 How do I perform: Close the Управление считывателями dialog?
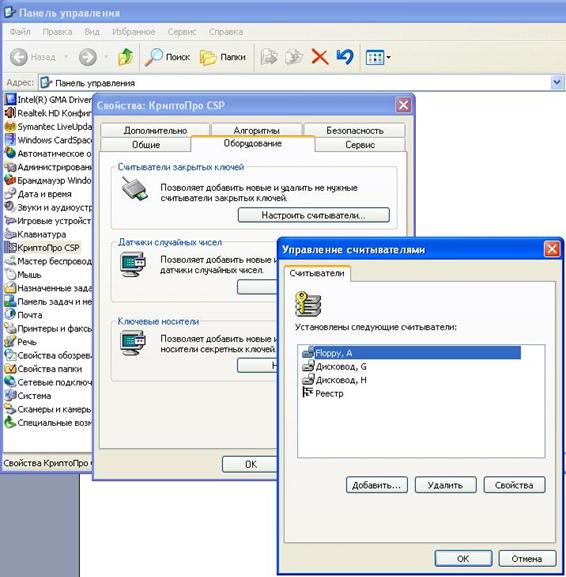[552, 249]
